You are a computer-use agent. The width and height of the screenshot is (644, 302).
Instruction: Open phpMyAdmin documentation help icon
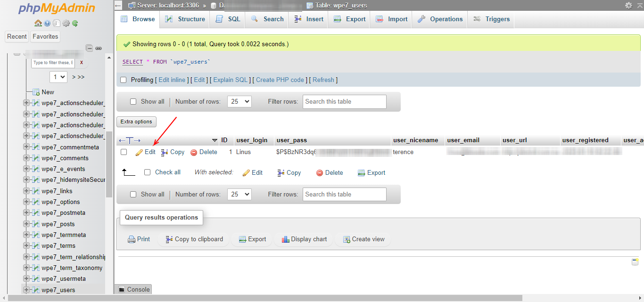coord(48,23)
